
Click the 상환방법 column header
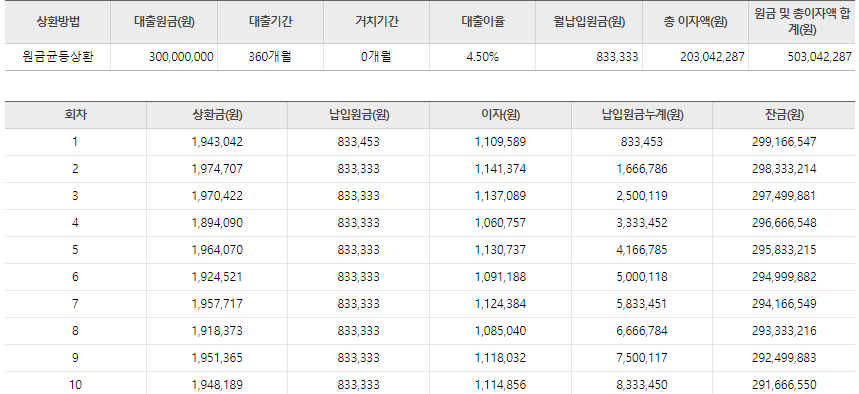(58, 22)
